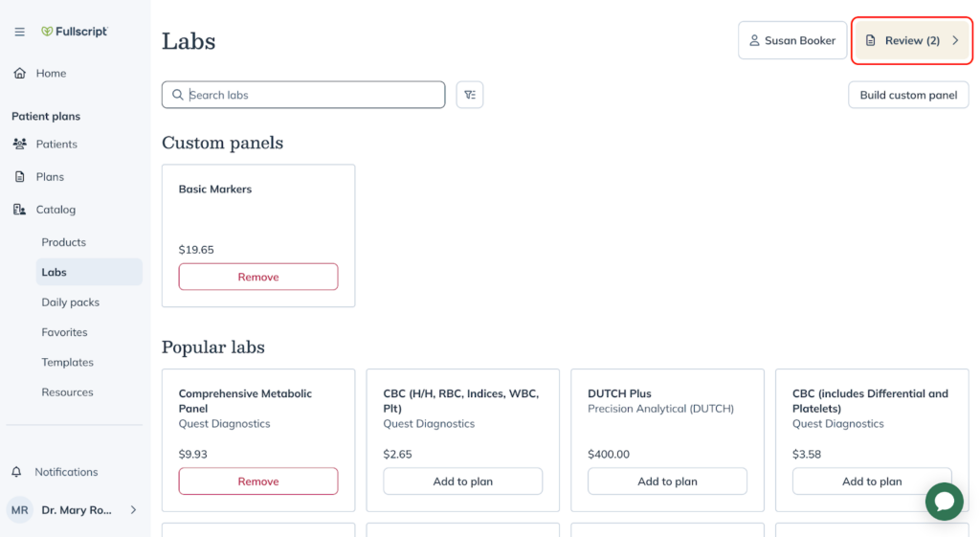The height and width of the screenshot is (537, 980).
Task: Open Resources under Catalog
Action: pos(68,392)
